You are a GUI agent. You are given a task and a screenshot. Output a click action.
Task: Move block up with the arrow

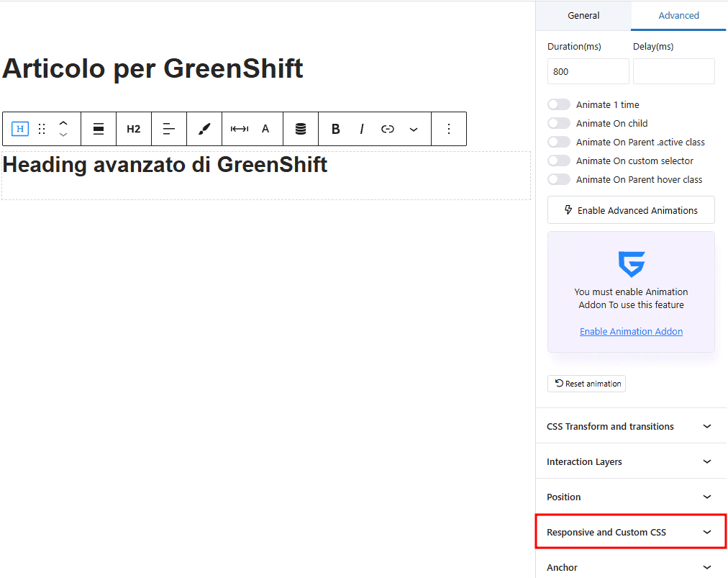63,123
